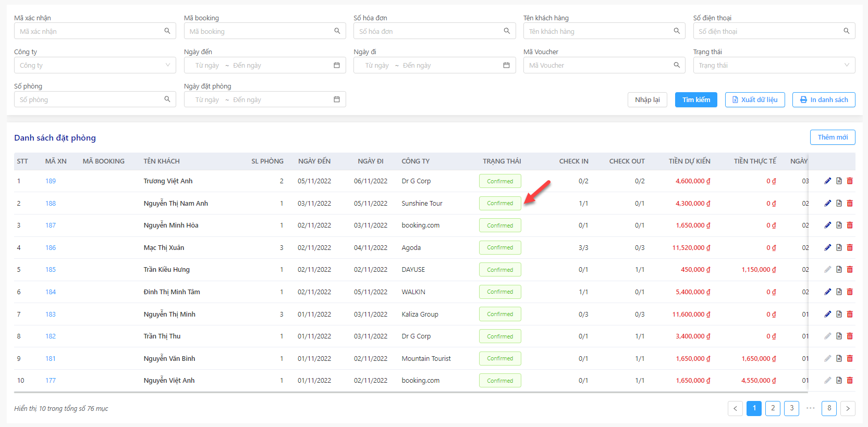Viewport: 868px width, 427px height.
Task: Click search icon in Mã Voucher field
Action: pyautogui.click(x=677, y=65)
